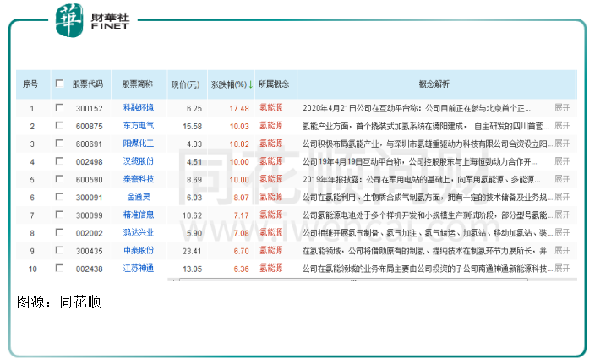The height and width of the screenshot is (364, 595).
Task: Open the 江苏神通 stock link
Action: pos(139,269)
